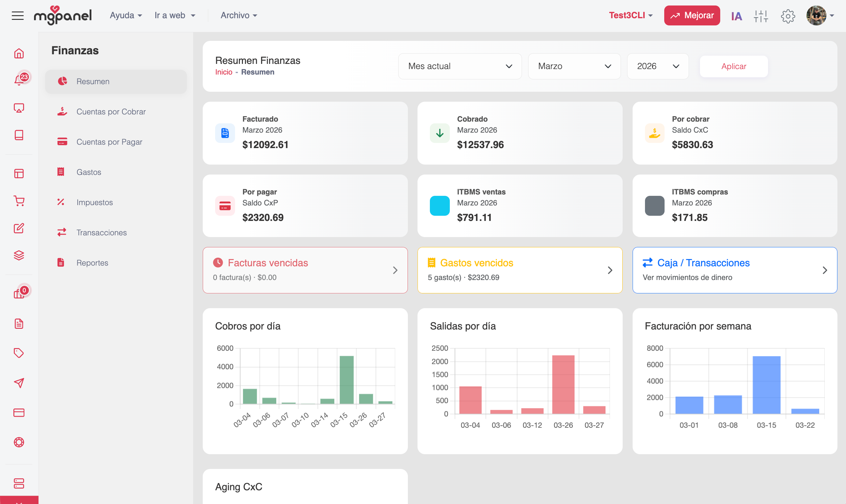
Task: Open the IA assistant icon
Action: point(736,16)
